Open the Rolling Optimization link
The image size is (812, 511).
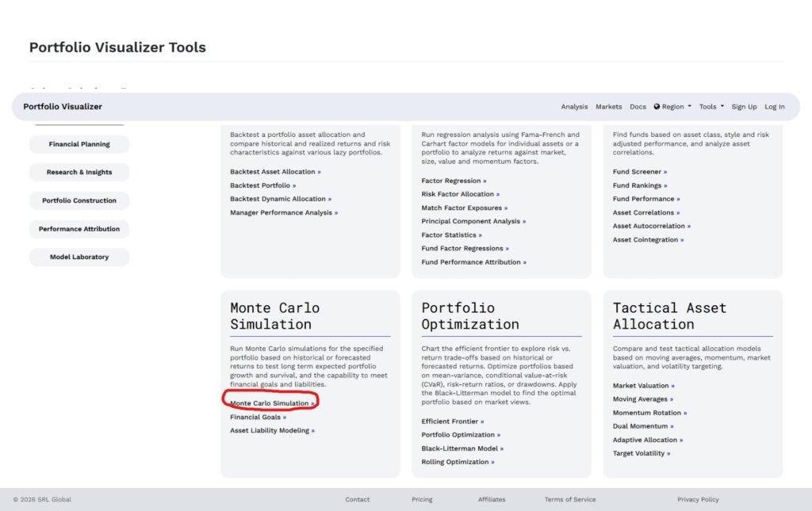click(458, 462)
